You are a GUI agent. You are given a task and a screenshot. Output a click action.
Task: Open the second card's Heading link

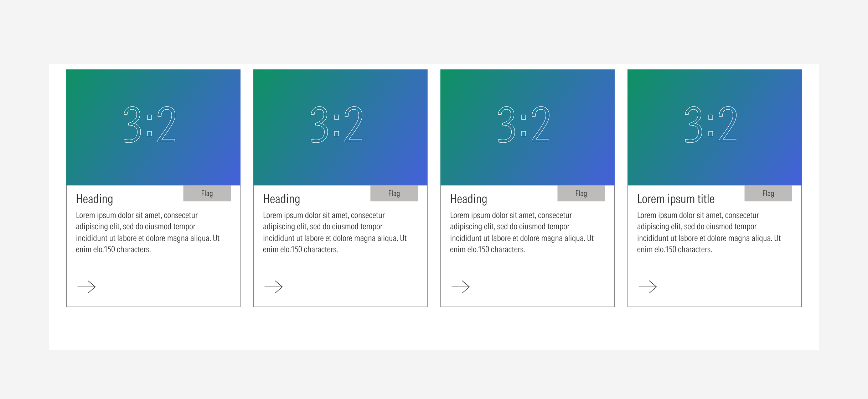[x=281, y=199]
